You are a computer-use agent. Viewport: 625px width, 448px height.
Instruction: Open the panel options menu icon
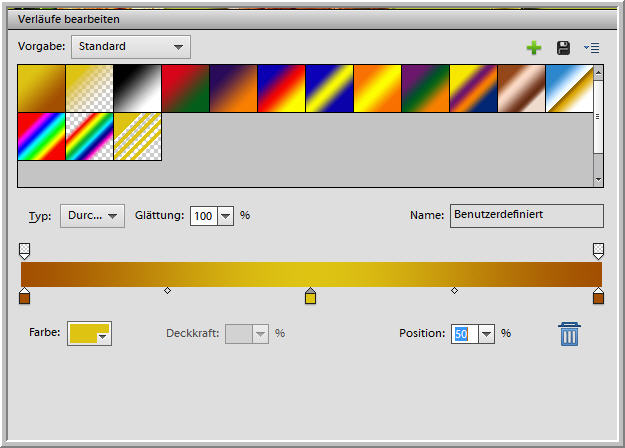pyautogui.click(x=592, y=48)
